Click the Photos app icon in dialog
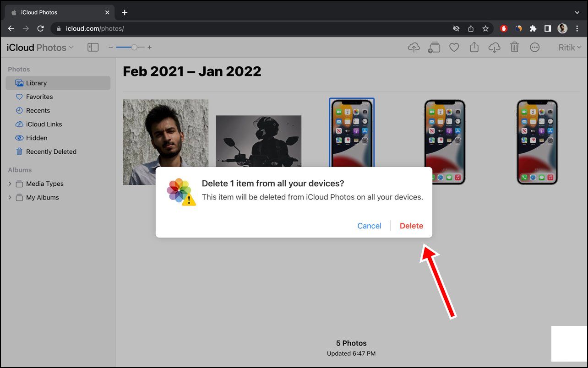The width and height of the screenshot is (588, 368). (181, 192)
